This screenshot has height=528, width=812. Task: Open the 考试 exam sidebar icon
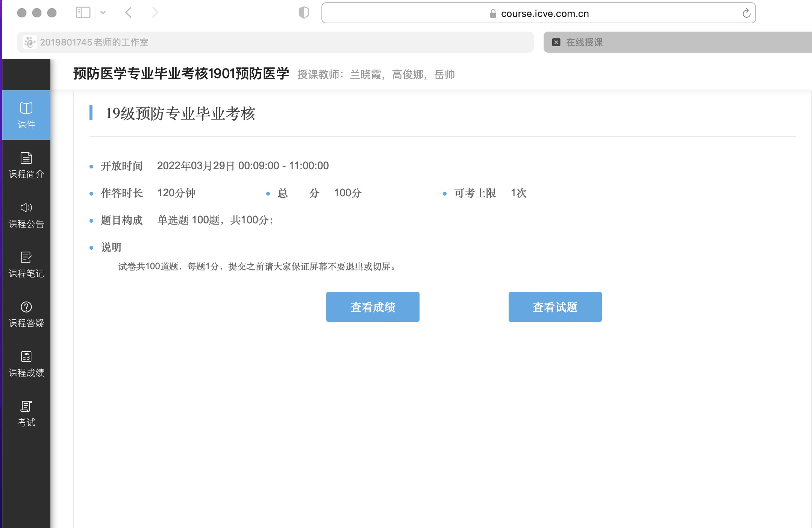tap(26, 406)
